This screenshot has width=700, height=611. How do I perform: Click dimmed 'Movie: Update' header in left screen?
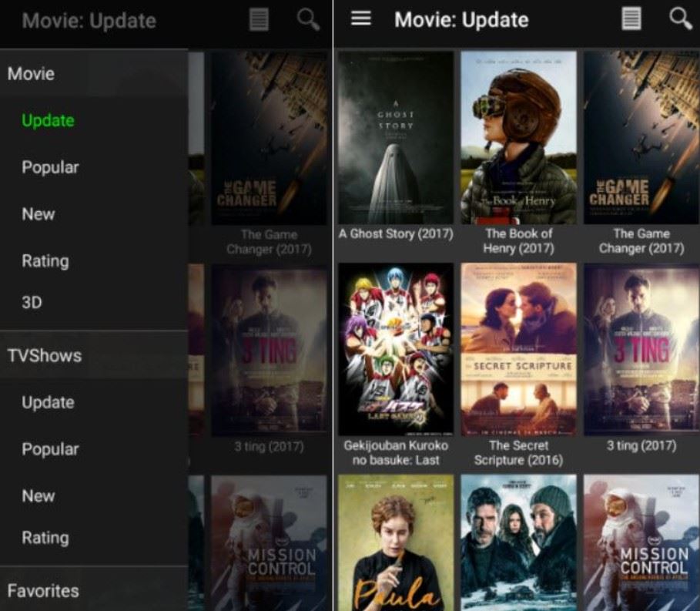point(89,21)
